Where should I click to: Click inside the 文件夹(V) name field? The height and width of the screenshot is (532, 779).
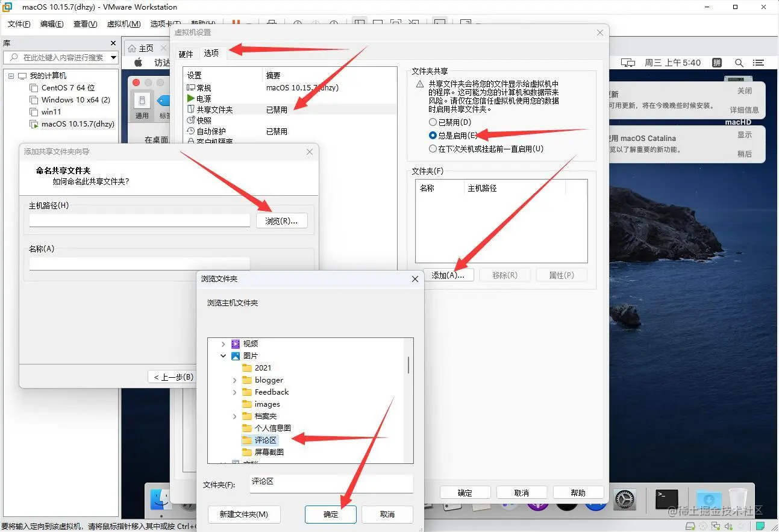(331, 484)
